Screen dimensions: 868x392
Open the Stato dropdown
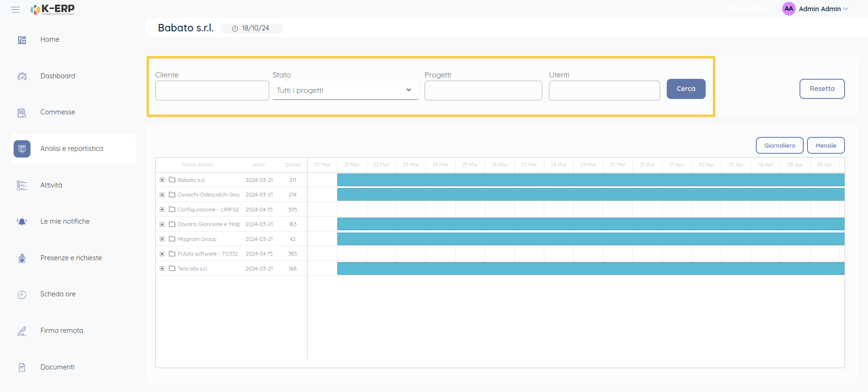click(345, 90)
